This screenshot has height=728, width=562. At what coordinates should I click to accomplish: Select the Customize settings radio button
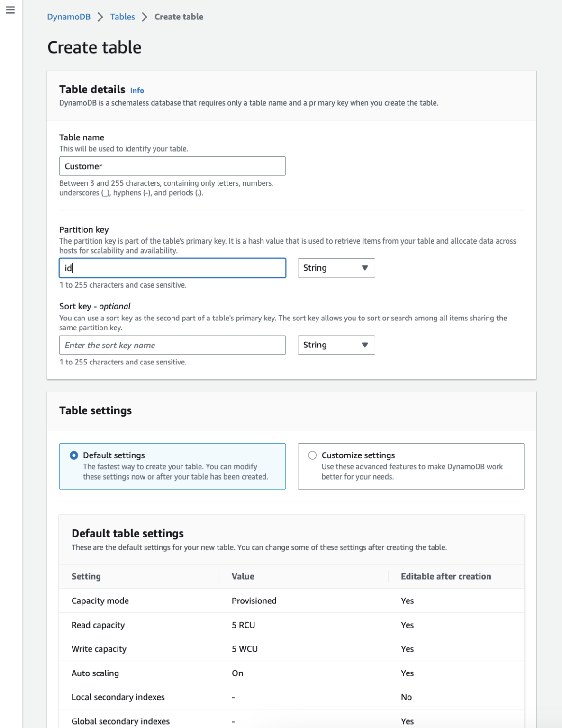tap(312, 455)
